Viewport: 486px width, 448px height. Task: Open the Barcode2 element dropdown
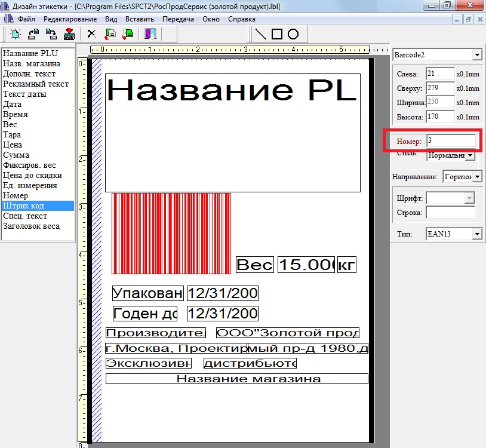(476, 55)
